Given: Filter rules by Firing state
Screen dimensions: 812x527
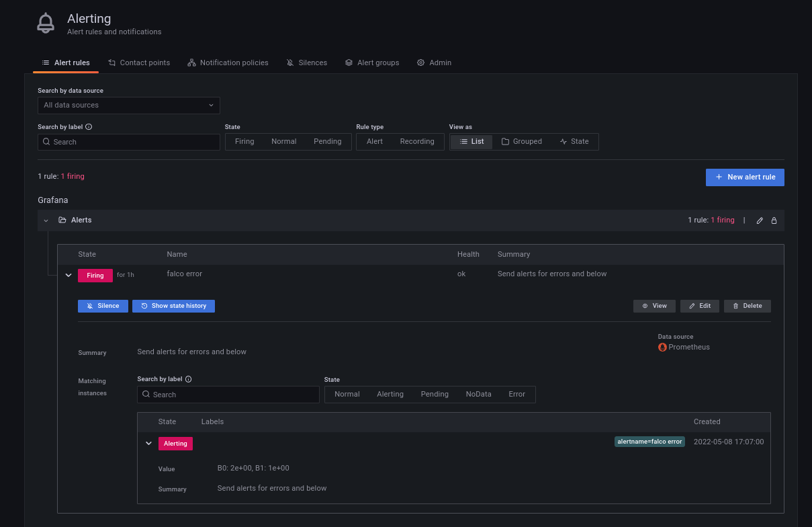Looking at the screenshot, I should pos(244,142).
